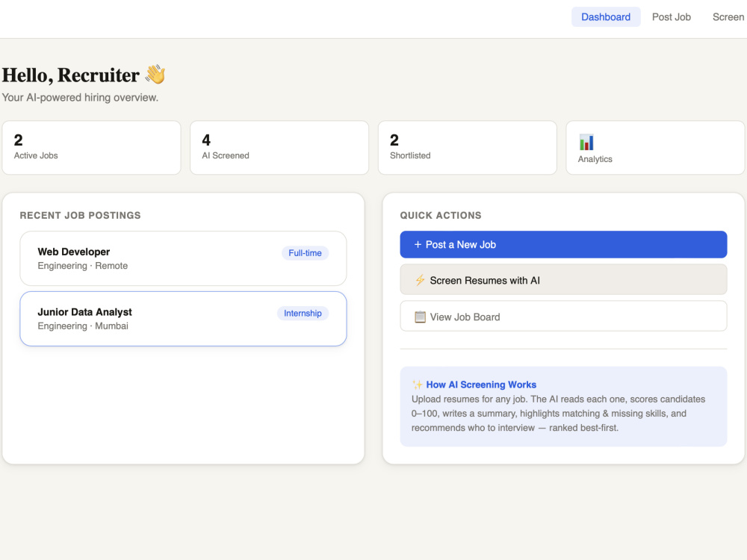Click Screen Resumes with AI text
The height and width of the screenshot is (560, 747).
tap(485, 281)
